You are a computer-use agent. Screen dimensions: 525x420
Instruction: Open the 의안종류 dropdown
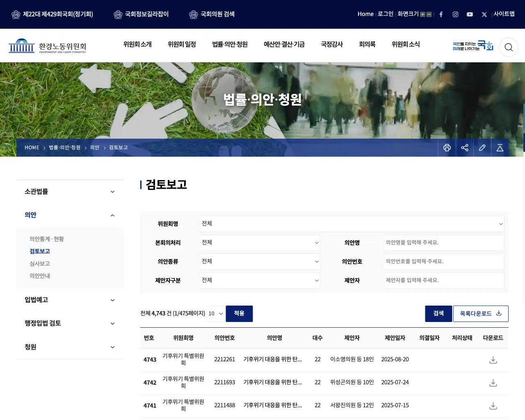(260, 262)
